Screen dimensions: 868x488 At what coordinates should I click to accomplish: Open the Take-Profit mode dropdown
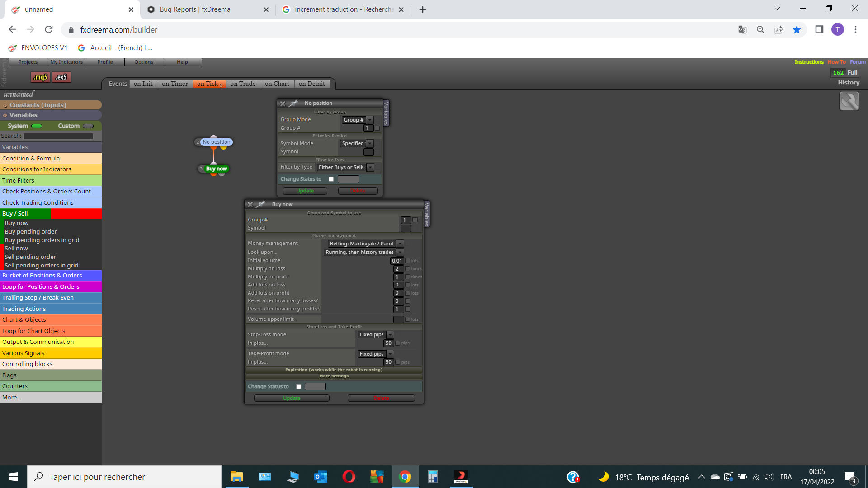click(376, 354)
